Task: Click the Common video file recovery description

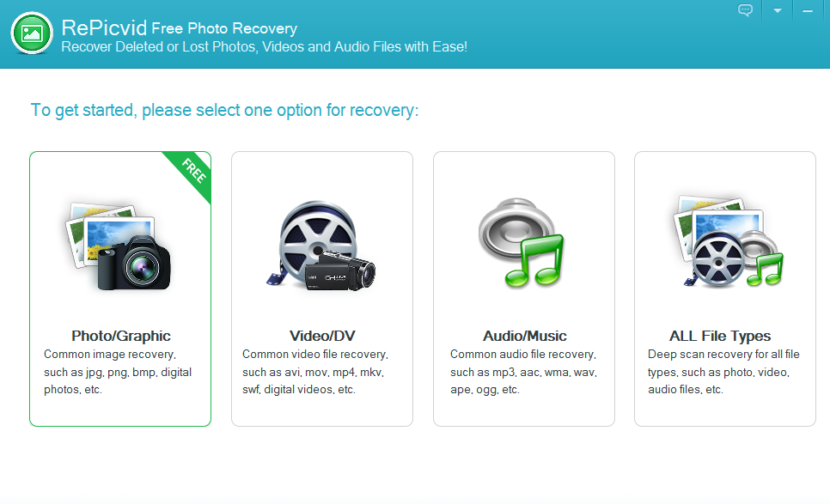Action: click(x=315, y=372)
